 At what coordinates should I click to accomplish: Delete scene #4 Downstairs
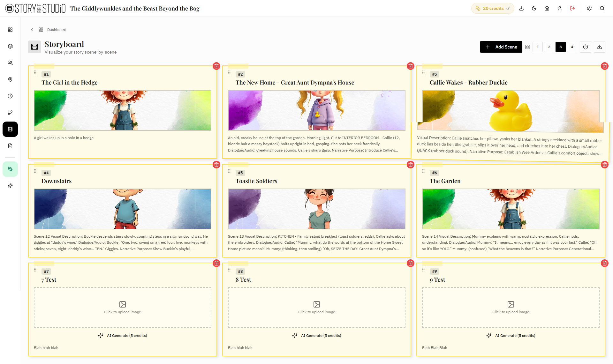(x=216, y=165)
